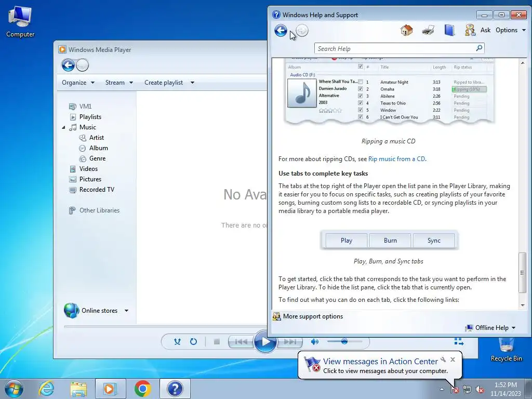Screen dimensions: 532x399
Task: Click the Show desktop button on the taskbar
Action: (529, 389)
